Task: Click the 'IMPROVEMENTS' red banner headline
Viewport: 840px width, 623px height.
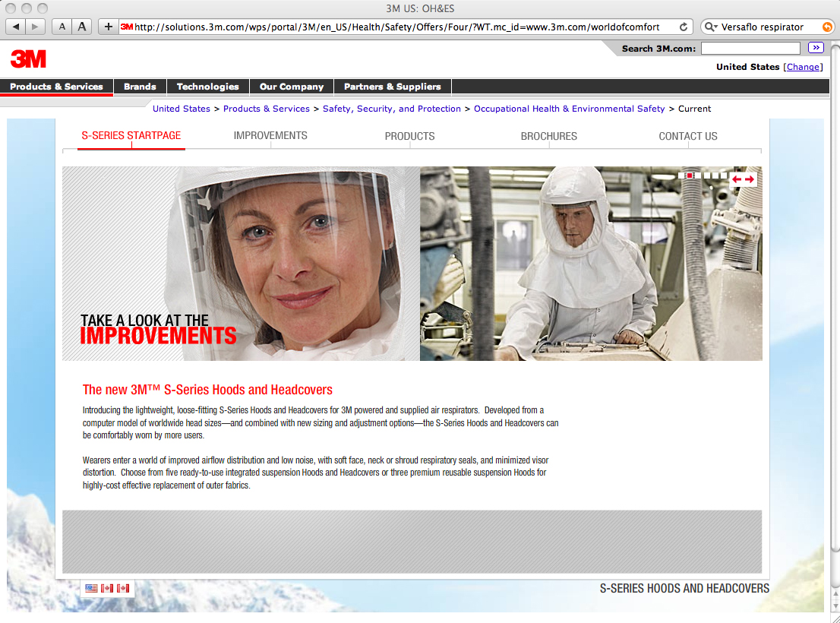Action: click(158, 336)
